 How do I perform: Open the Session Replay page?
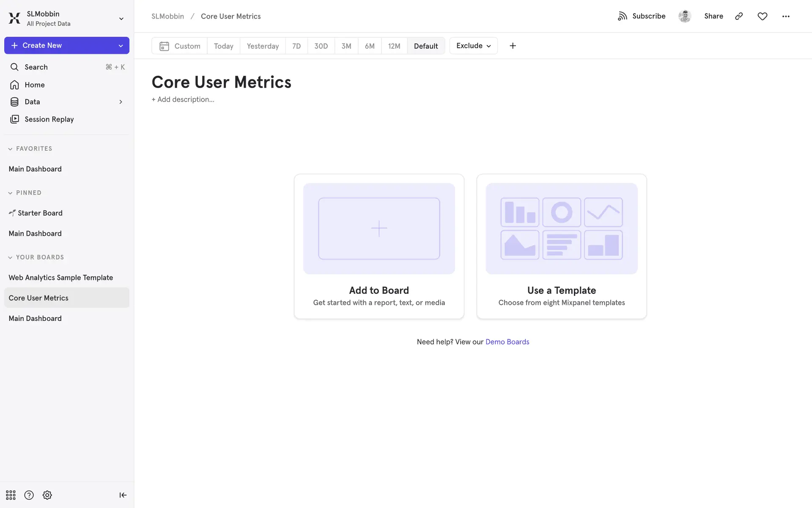point(49,119)
